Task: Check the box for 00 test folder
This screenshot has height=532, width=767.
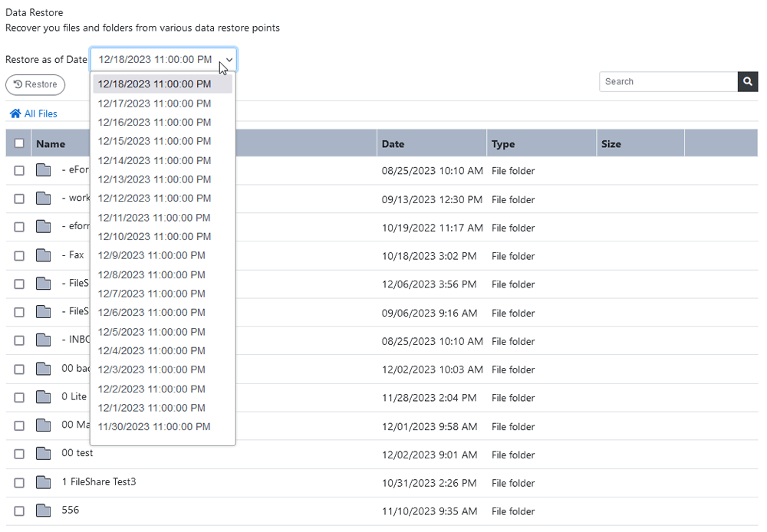Action: pos(19,455)
